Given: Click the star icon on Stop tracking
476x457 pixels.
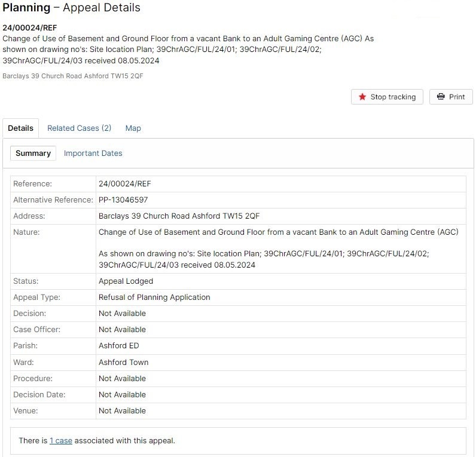Looking at the screenshot, I should click(x=362, y=97).
